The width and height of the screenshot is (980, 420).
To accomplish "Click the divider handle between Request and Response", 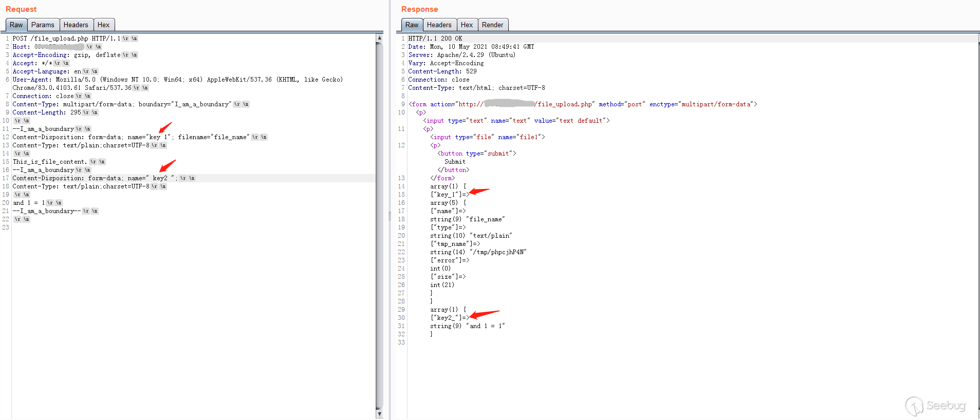I will 389,216.
